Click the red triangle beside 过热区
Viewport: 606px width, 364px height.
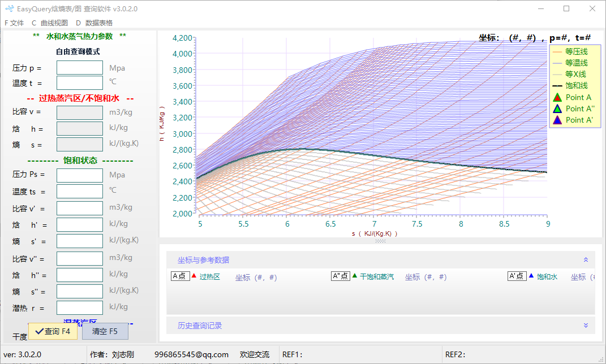tap(194, 276)
